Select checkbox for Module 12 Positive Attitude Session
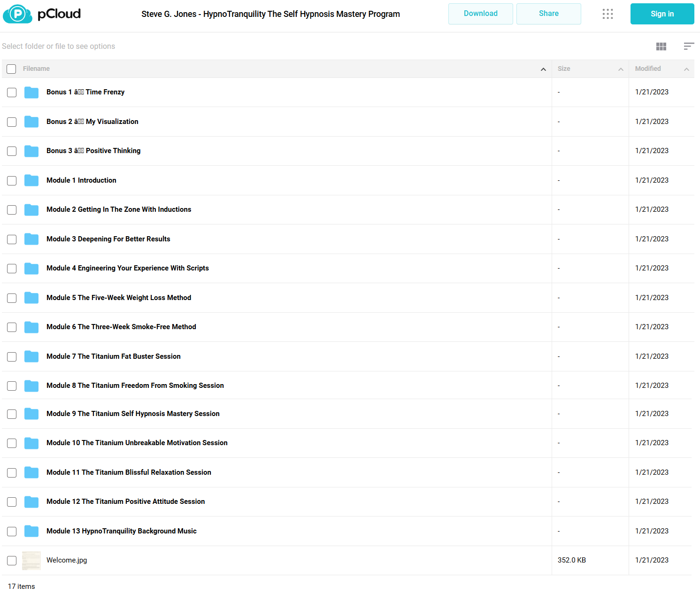Image resolution: width=700 pixels, height=594 pixels. point(12,502)
